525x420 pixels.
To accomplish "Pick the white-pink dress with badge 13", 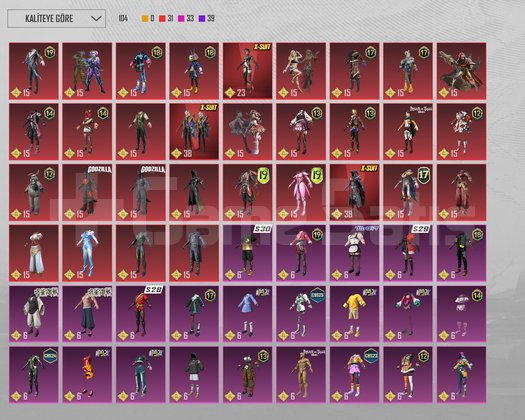I will point(301,132).
